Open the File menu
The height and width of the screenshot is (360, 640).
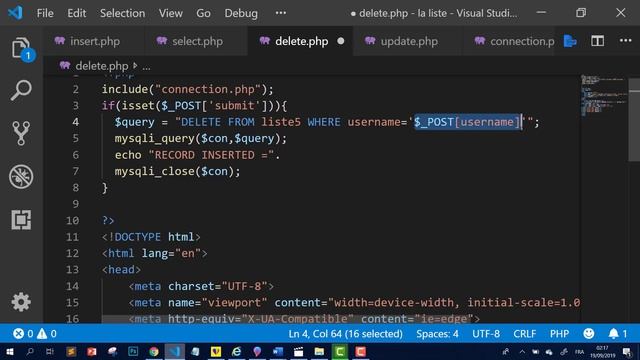[x=45, y=13]
